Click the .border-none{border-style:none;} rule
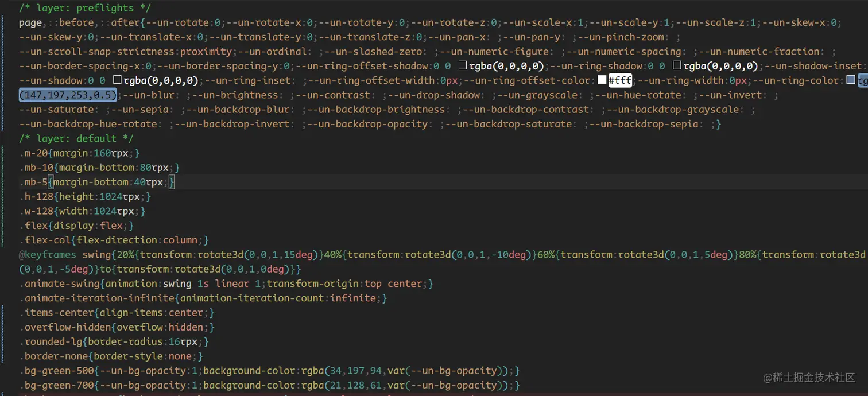 point(111,356)
